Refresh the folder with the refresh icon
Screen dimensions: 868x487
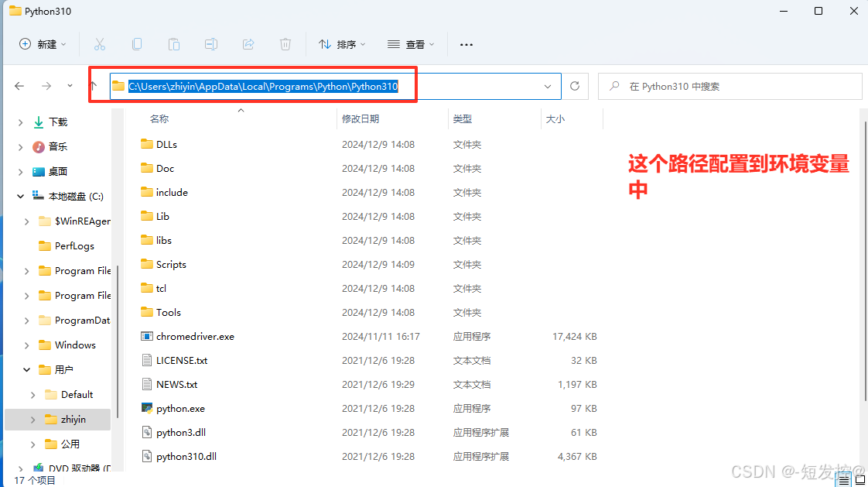[575, 86]
